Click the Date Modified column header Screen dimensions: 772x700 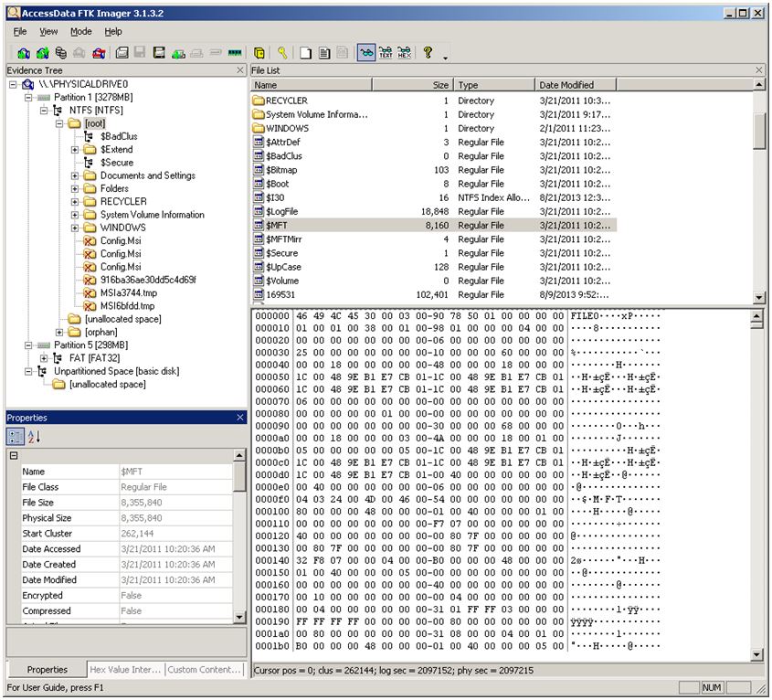point(577,83)
